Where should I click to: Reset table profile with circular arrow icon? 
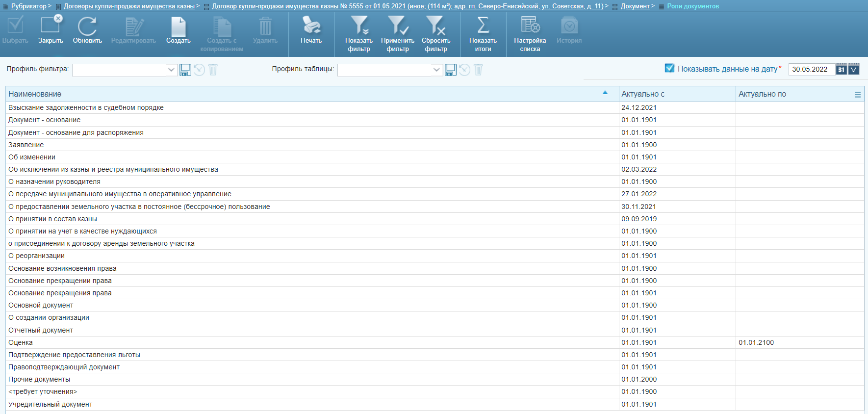(464, 70)
